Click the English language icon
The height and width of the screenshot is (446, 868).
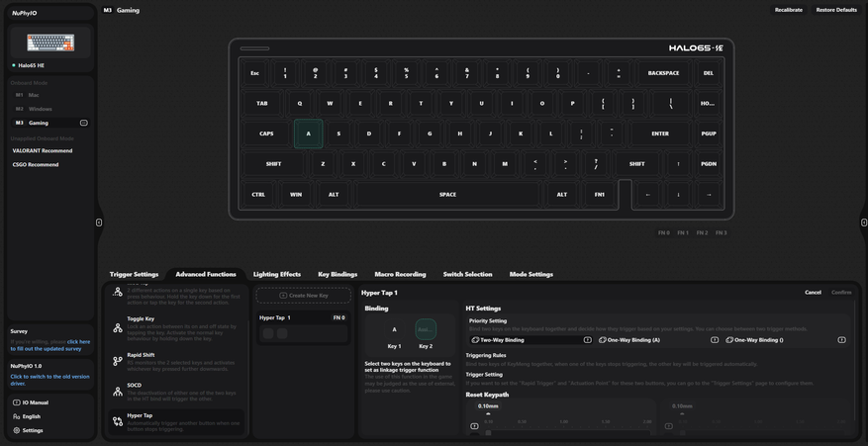pyautogui.click(x=16, y=416)
